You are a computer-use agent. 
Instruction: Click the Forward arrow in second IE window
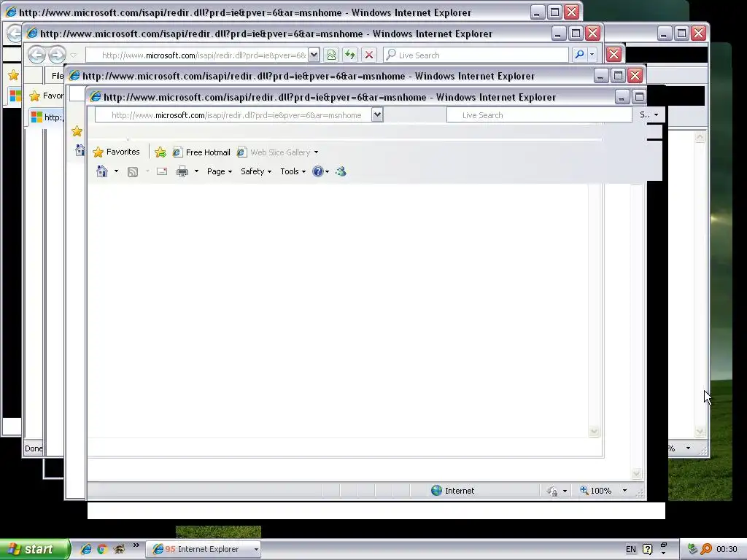pyautogui.click(x=57, y=55)
